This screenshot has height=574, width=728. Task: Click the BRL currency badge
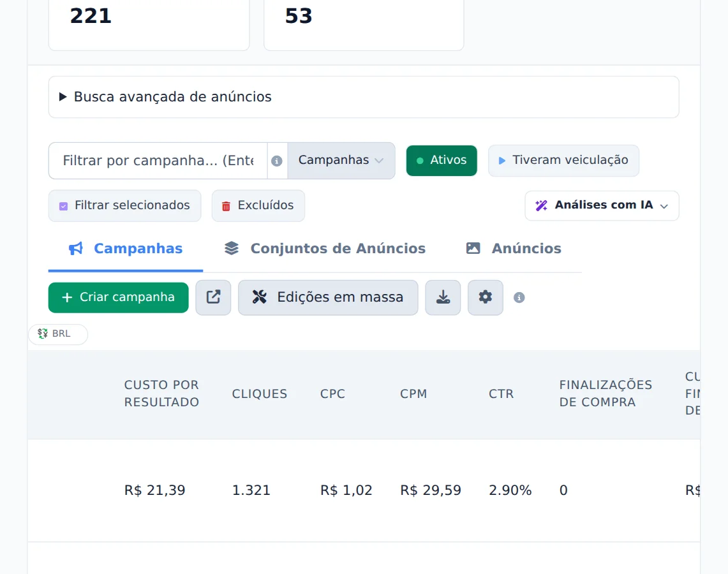click(58, 334)
